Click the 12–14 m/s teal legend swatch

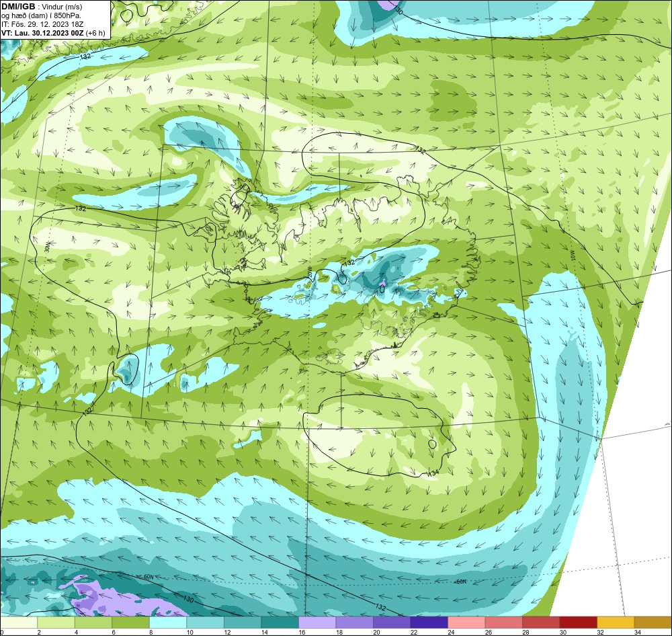(x=243, y=622)
